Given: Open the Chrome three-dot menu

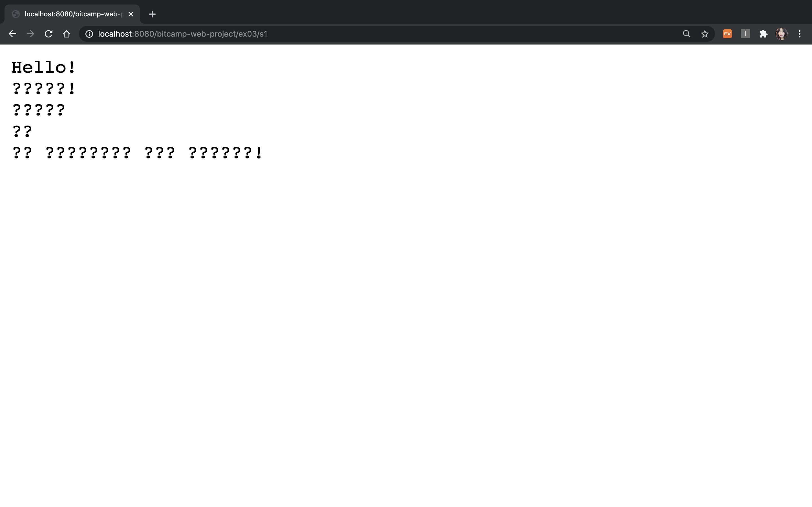Looking at the screenshot, I should 800,34.
